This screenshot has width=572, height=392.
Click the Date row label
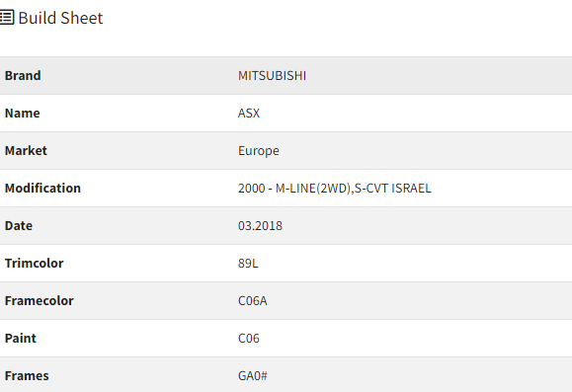click(19, 226)
